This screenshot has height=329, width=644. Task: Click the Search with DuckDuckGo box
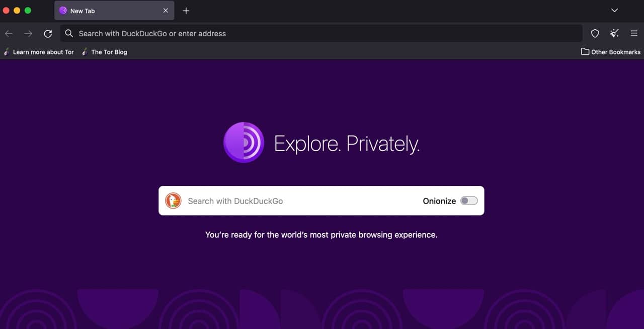coord(321,201)
